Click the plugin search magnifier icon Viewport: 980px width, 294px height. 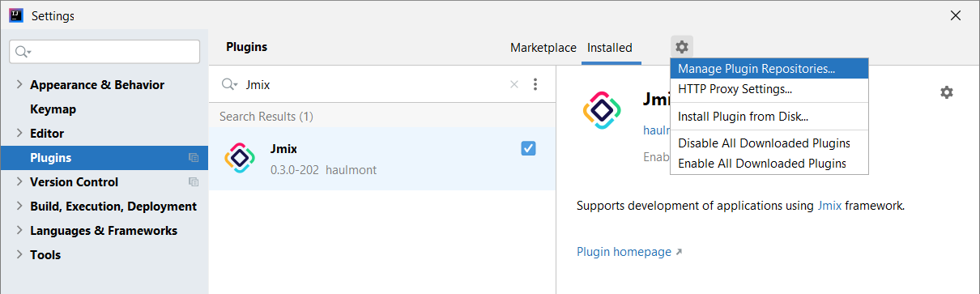230,84
